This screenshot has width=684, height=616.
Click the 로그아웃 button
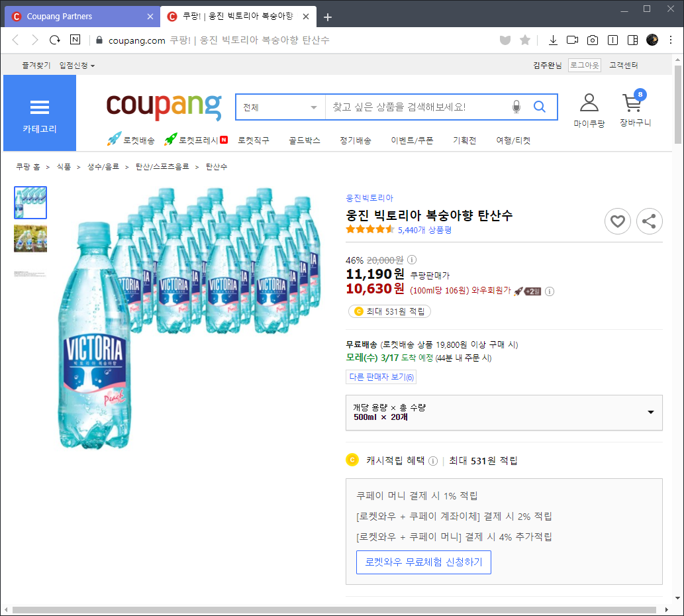pos(585,66)
